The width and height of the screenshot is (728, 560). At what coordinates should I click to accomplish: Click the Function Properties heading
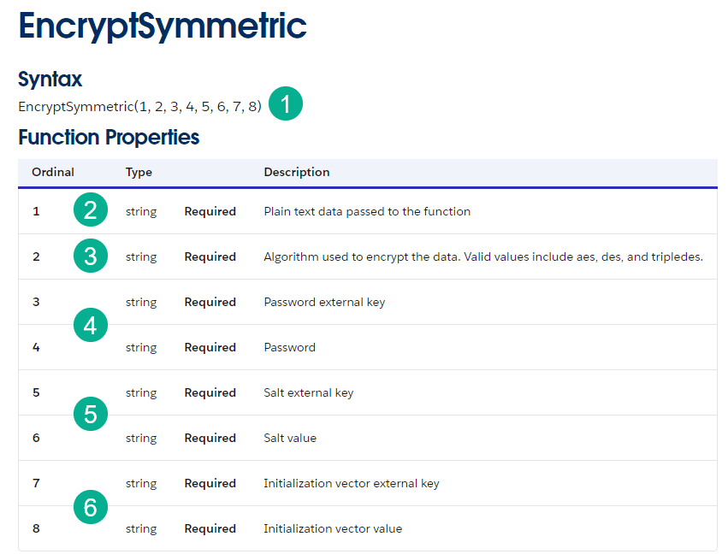click(x=109, y=137)
